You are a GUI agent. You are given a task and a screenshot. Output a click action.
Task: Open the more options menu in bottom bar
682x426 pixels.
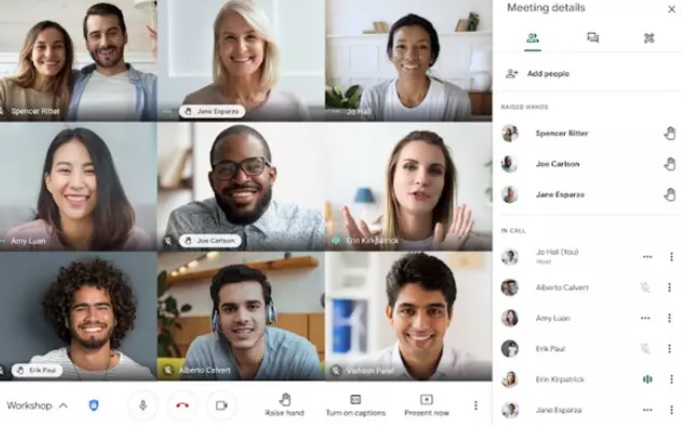pos(475,406)
